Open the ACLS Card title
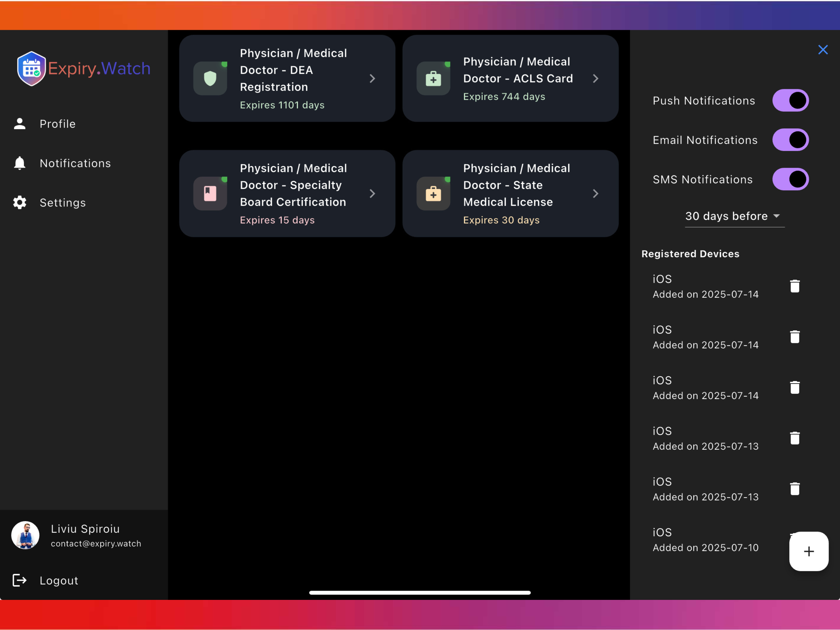840x630 pixels. [518, 70]
